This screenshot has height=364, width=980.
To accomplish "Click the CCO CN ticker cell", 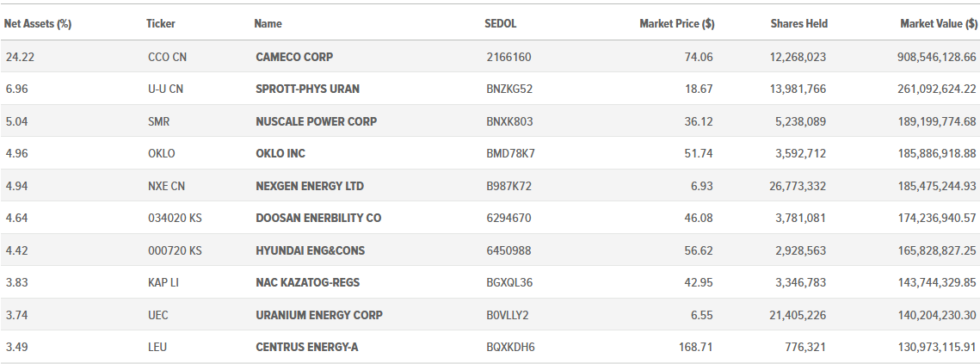I will (167, 57).
